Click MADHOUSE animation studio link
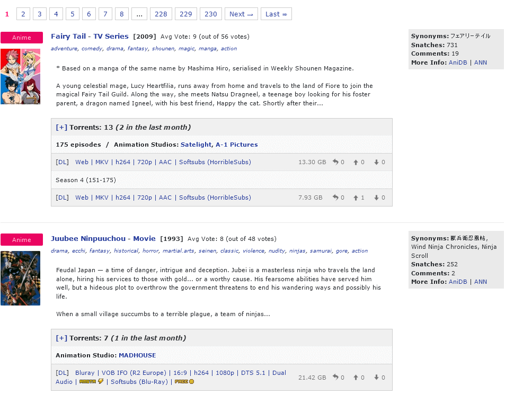Image resolution: width=532 pixels, height=404 pixels. coord(137,355)
